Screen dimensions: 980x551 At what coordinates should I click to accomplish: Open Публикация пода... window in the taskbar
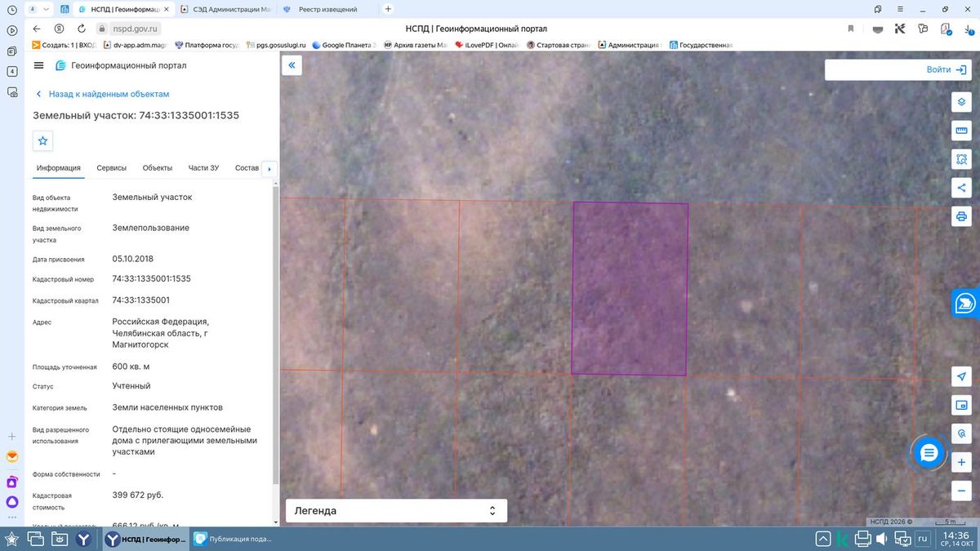point(233,539)
